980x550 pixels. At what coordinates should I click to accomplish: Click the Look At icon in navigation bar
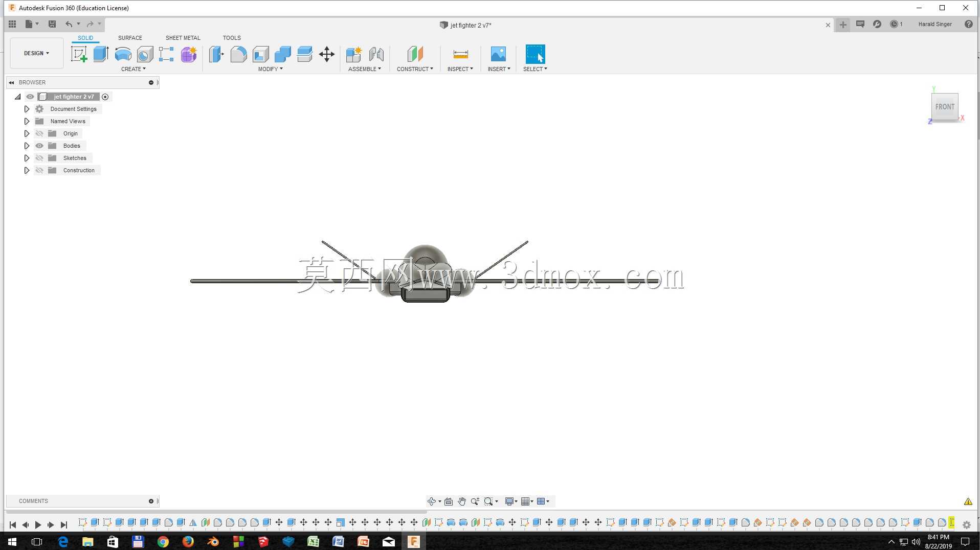[449, 501]
